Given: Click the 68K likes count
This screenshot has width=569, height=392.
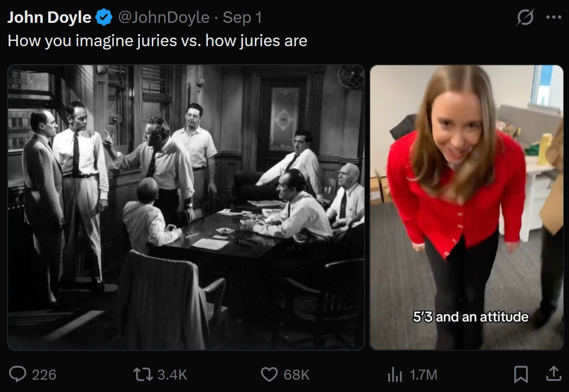Looking at the screenshot, I should click(296, 374).
